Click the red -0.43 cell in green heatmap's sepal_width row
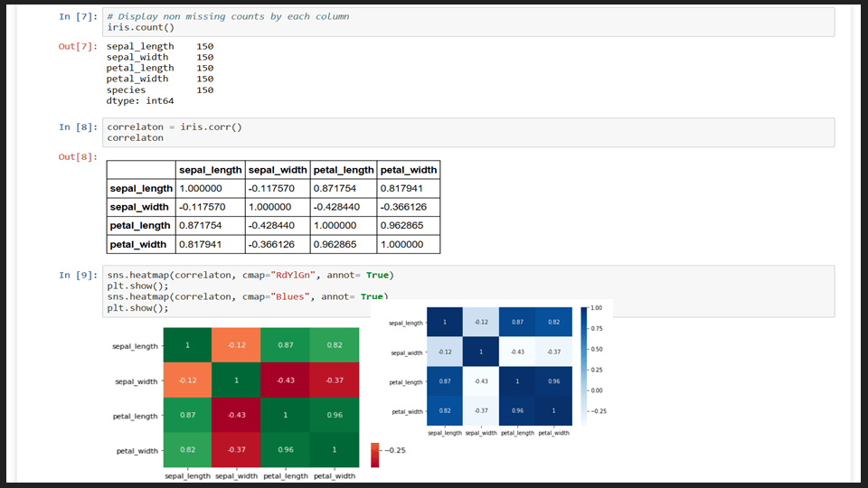The height and width of the screenshot is (488, 868). click(x=285, y=380)
